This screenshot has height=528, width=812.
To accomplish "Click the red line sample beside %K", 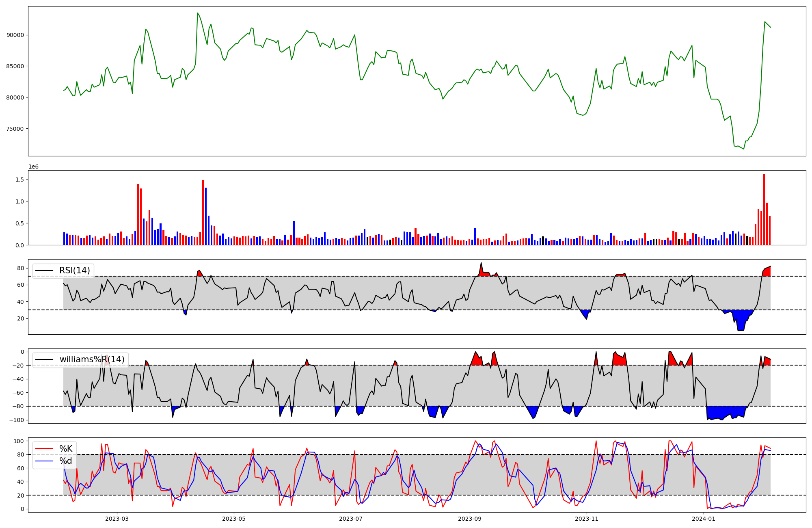I will [45, 449].
